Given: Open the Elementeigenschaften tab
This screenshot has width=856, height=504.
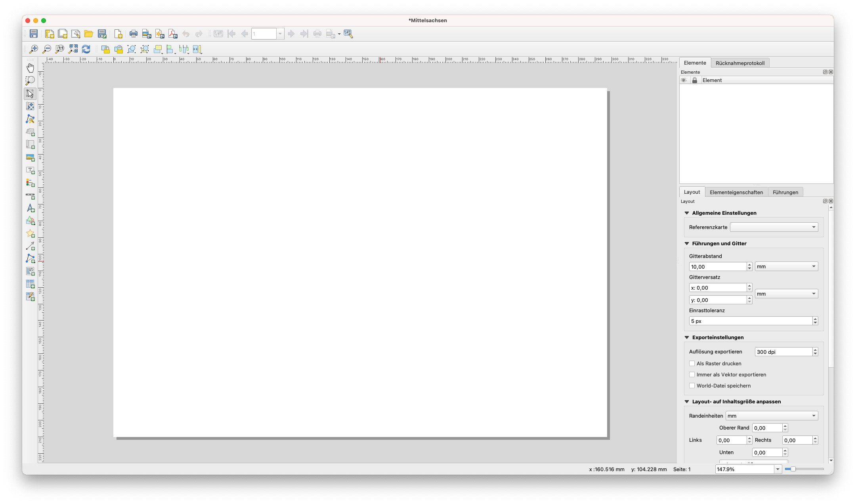Looking at the screenshot, I should pos(736,192).
